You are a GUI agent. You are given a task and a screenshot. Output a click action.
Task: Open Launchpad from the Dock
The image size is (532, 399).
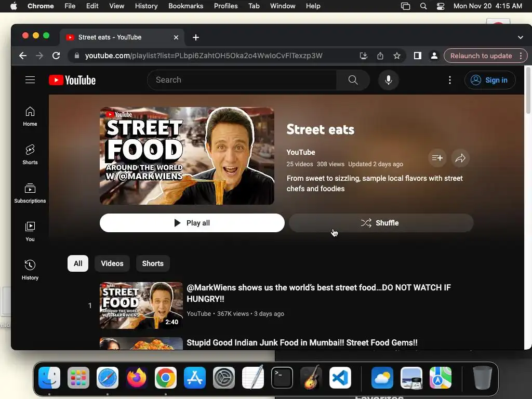pos(78,378)
